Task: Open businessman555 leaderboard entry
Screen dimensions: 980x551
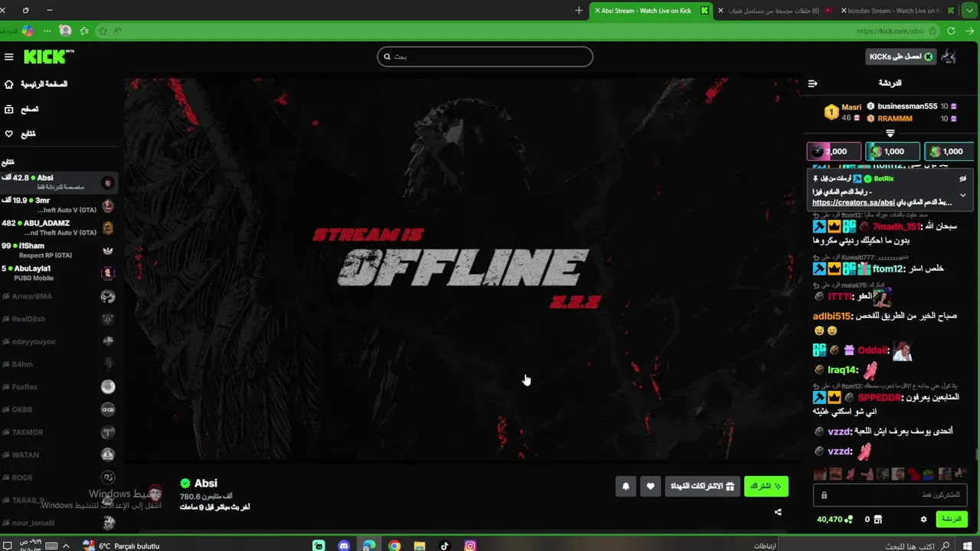Action: coord(913,106)
